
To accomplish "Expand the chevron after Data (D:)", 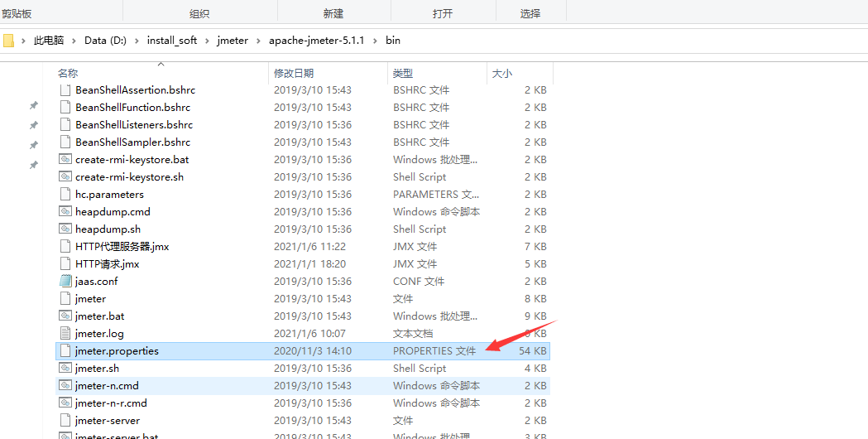I will (x=137, y=41).
